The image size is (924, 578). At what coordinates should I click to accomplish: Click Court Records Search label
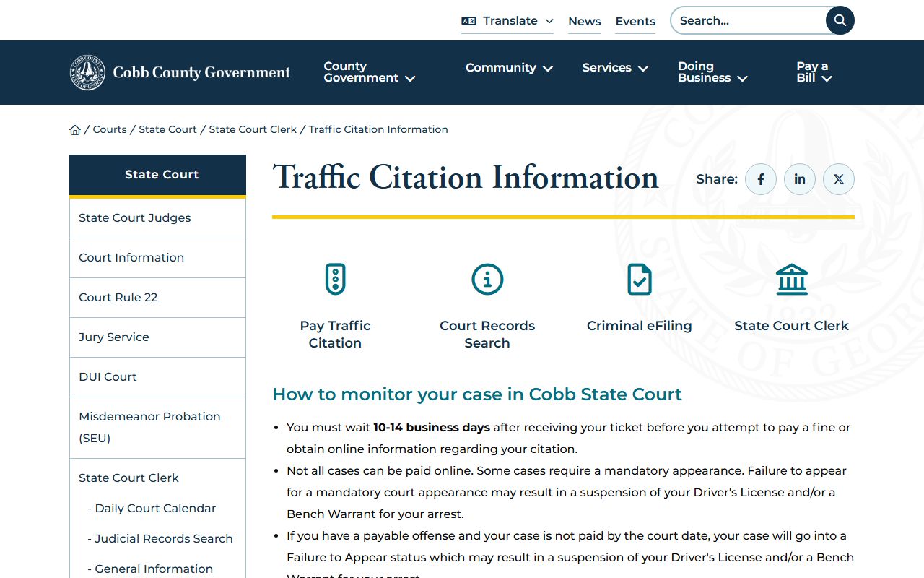click(487, 335)
